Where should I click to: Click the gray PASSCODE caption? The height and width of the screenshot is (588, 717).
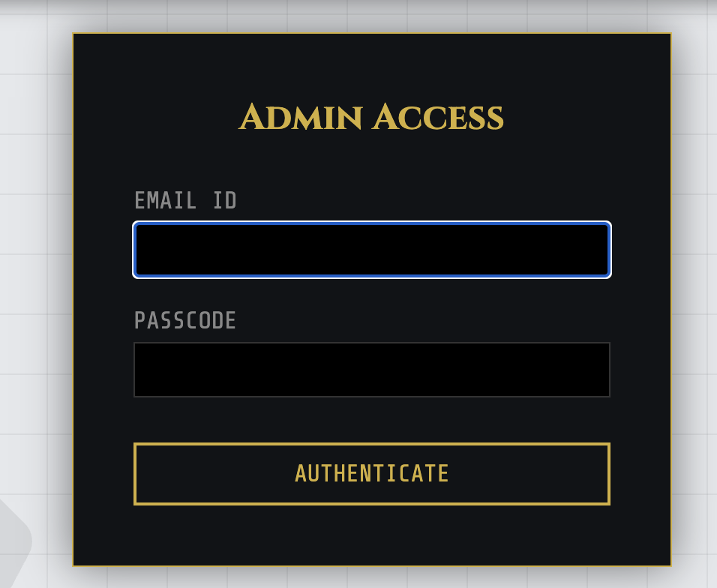click(x=185, y=321)
